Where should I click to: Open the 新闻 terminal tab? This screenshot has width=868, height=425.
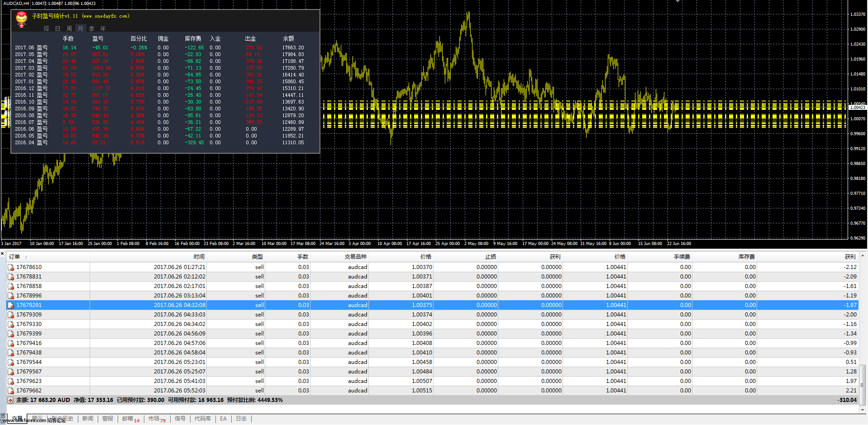88,419
